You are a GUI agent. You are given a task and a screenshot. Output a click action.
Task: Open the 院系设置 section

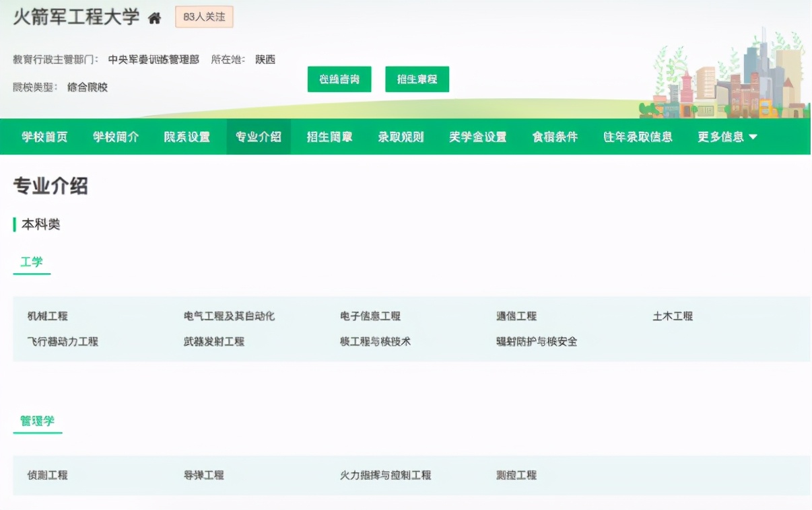[187, 135]
